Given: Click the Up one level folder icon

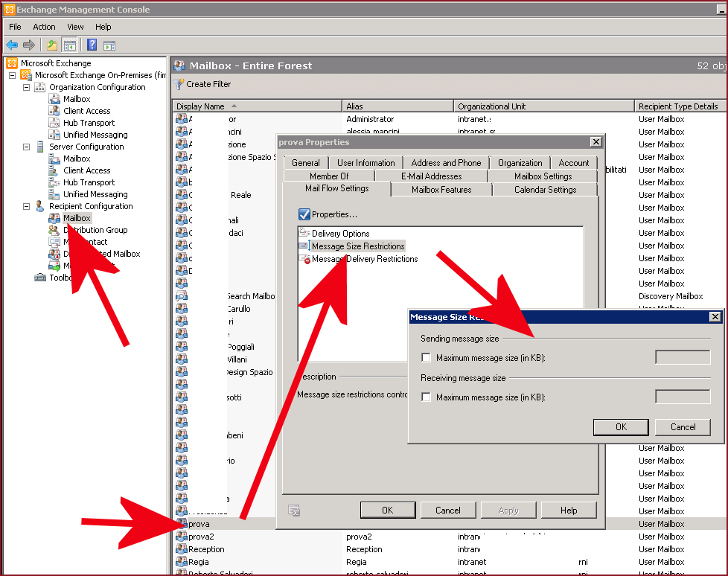Looking at the screenshot, I should (x=51, y=45).
